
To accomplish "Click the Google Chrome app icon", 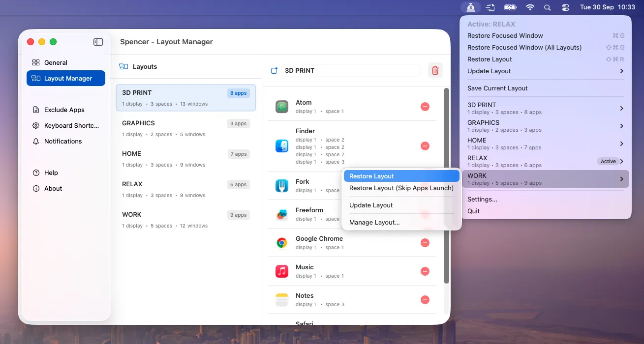I will [282, 243].
